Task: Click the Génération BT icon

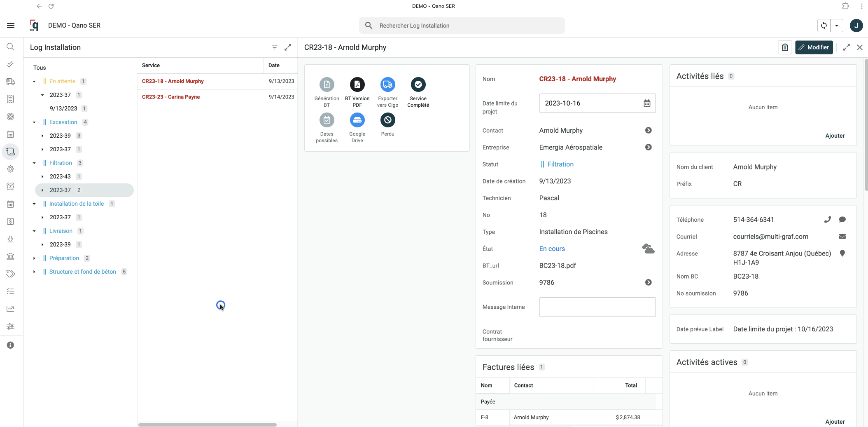Action: (327, 85)
